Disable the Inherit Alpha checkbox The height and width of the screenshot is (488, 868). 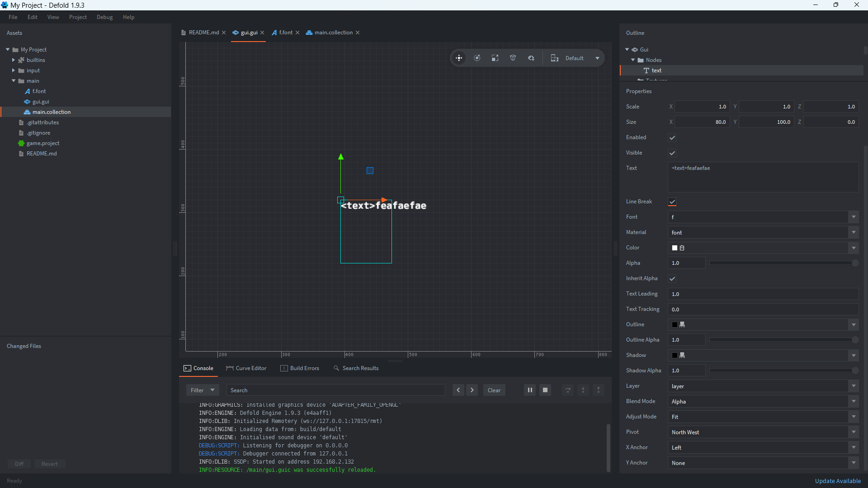pyautogui.click(x=672, y=279)
